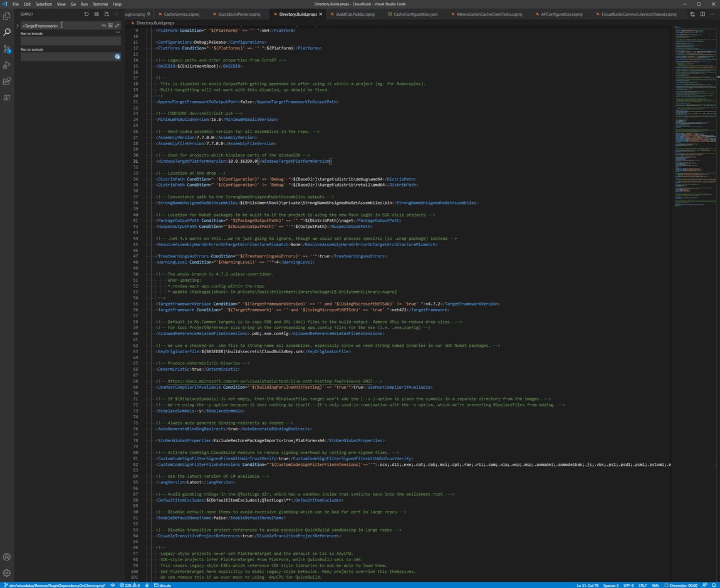Open the Run menu
The image size is (720, 588).
(x=84, y=4)
